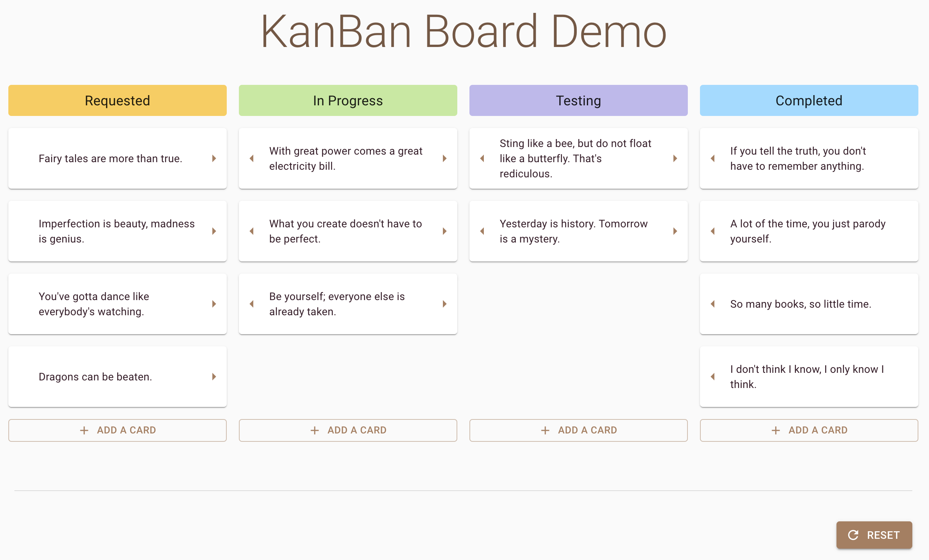This screenshot has height=560, width=929.
Task: Click the Completed column header
Action: point(809,100)
